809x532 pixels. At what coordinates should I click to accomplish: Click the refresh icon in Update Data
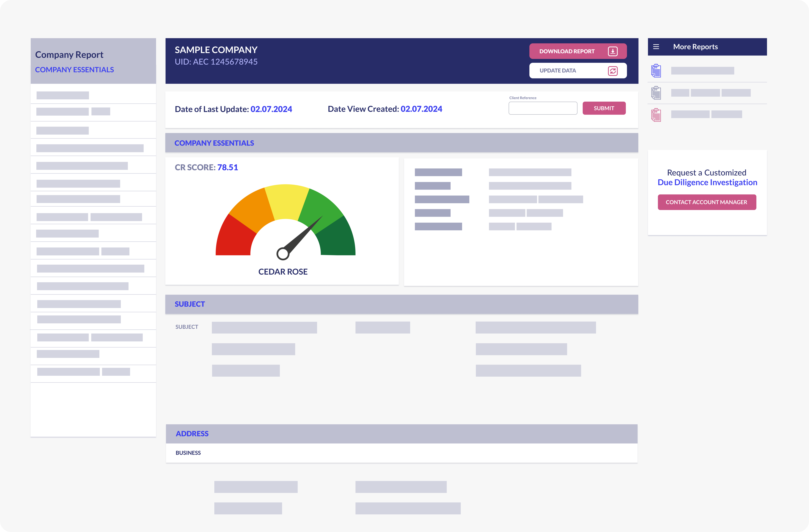613,71
